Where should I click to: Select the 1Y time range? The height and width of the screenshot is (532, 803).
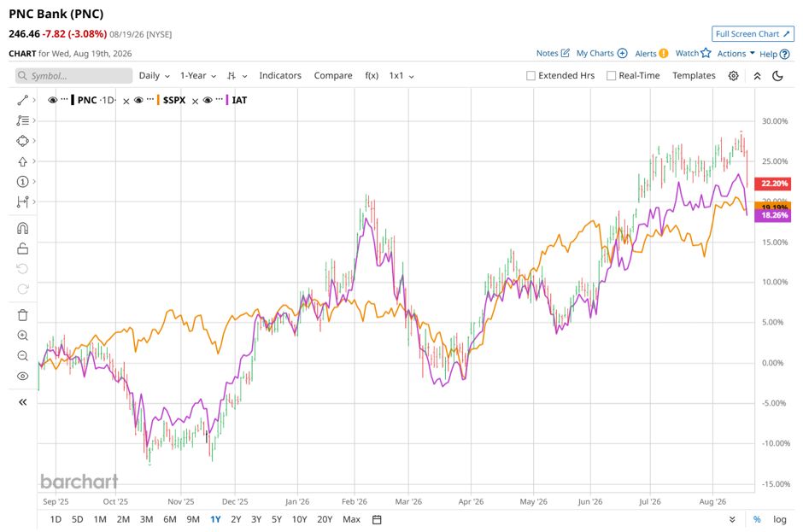point(215,520)
